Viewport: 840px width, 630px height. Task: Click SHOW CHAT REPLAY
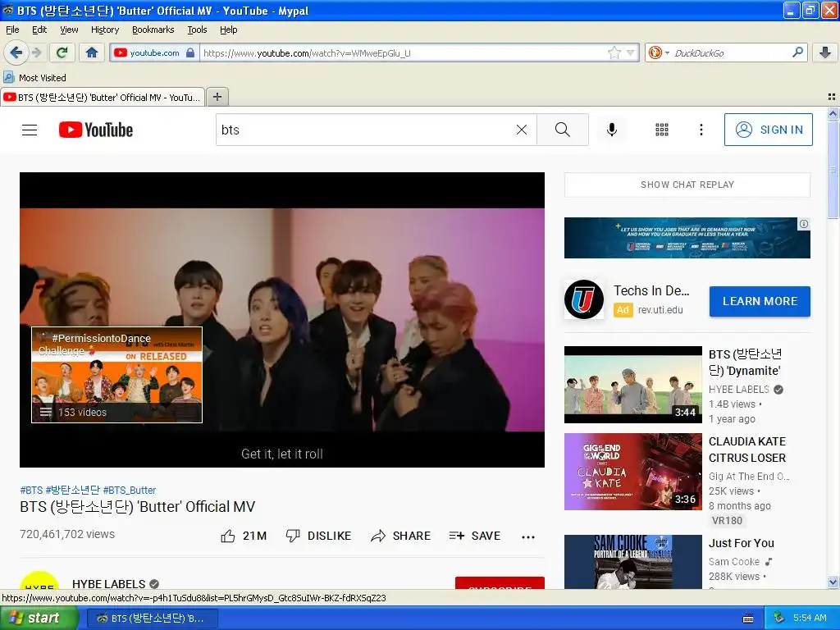pyautogui.click(x=687, y=185)
